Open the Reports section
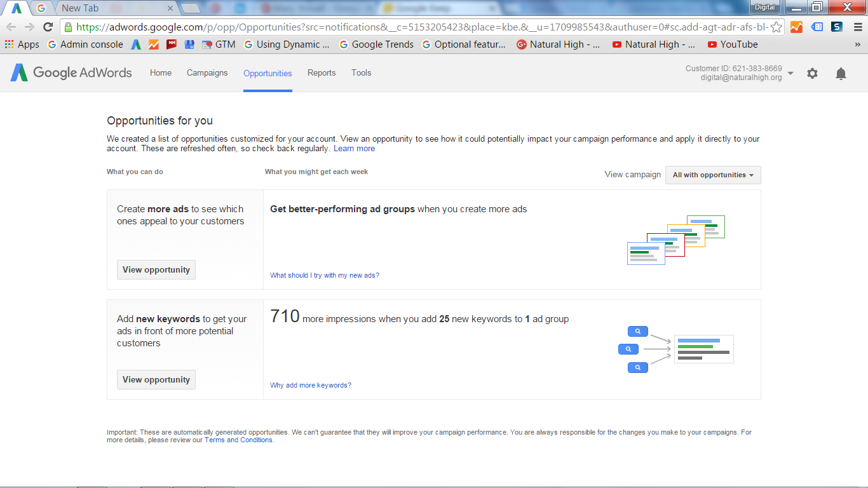Viewport: 868px width, 488px height. (322, 73)
